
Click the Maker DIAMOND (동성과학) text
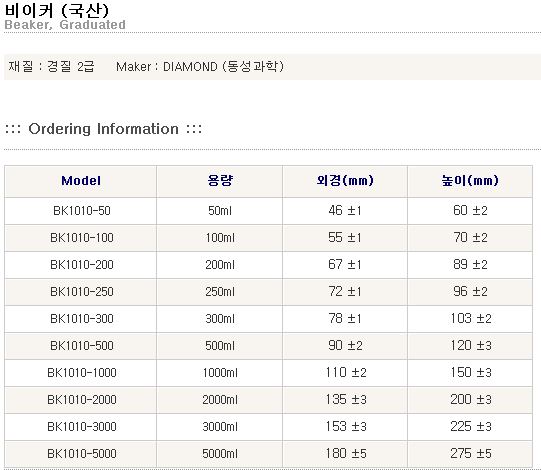tap(200, 66)
